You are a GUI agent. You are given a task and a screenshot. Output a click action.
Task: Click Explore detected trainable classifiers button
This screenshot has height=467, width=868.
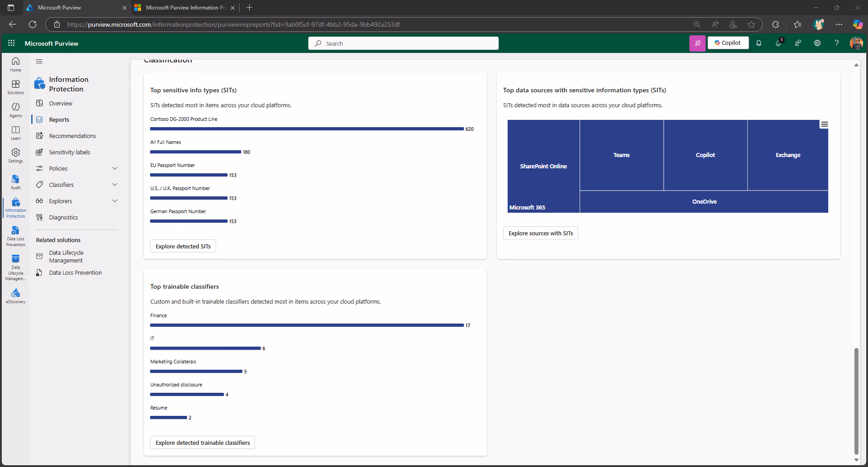203,443
